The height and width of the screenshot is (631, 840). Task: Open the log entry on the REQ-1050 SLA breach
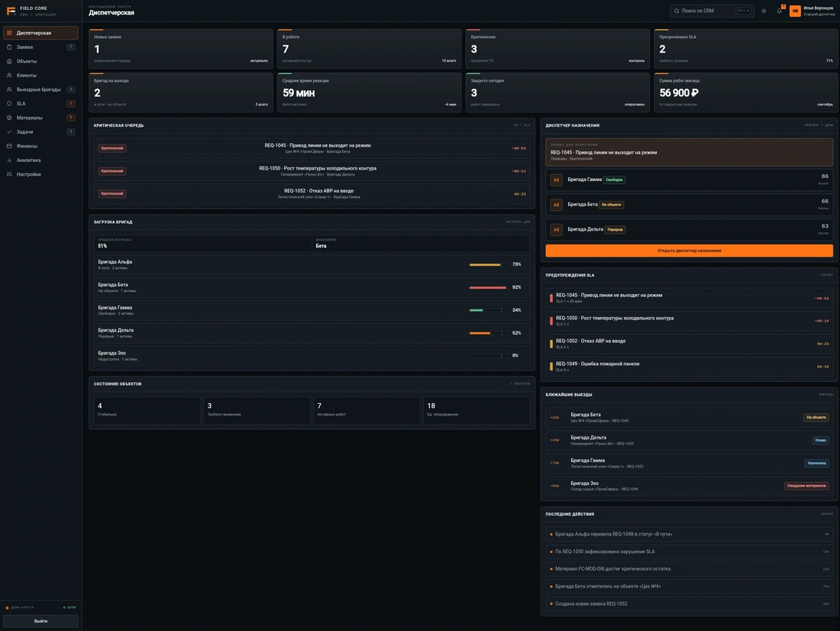(x=689, y=552)
